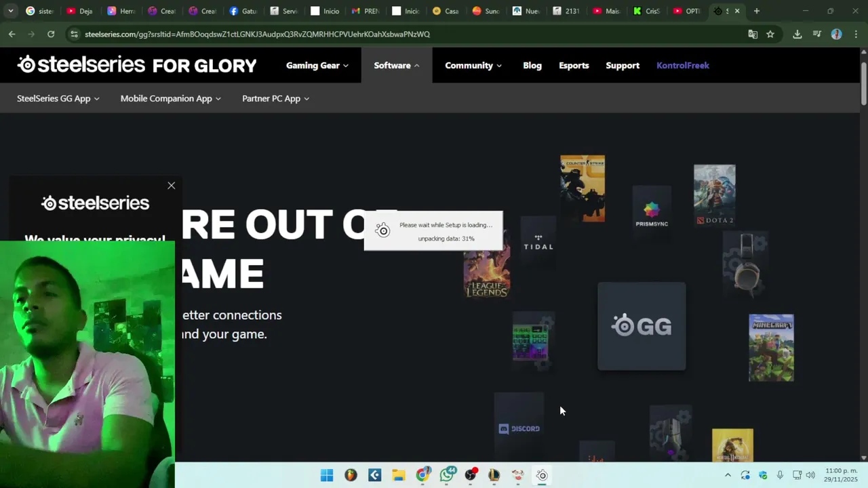Close the privacy popup with the X
Viewport: 868px width, 488px height.
click(171, 185)
